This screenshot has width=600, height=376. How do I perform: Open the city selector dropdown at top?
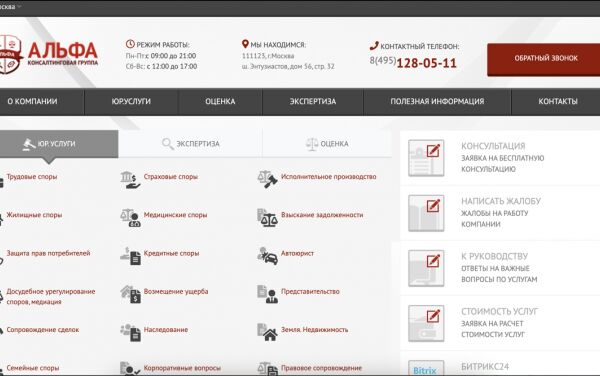click(x=11, y=7)
